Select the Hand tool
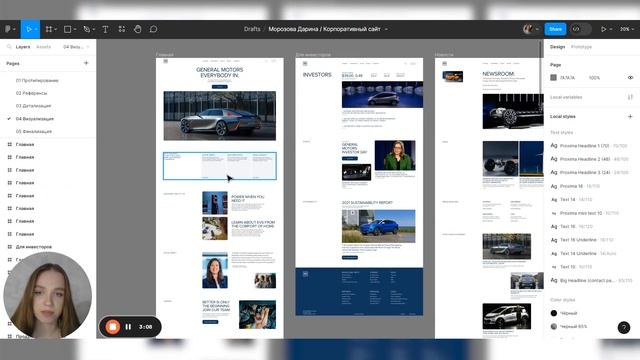 point(138,29)
